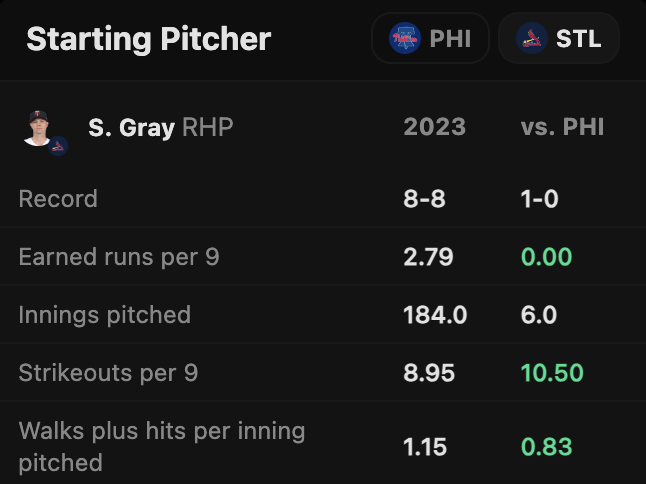Click the Starting Pitcher heading
Screen dimensions: 646x484
[148, 39]
